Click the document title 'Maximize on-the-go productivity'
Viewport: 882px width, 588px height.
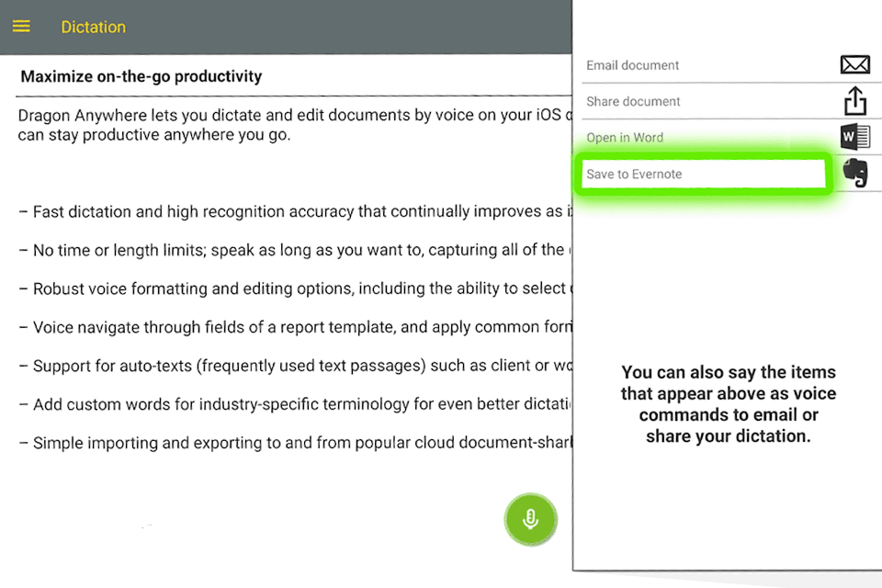[x=141, y=76]
